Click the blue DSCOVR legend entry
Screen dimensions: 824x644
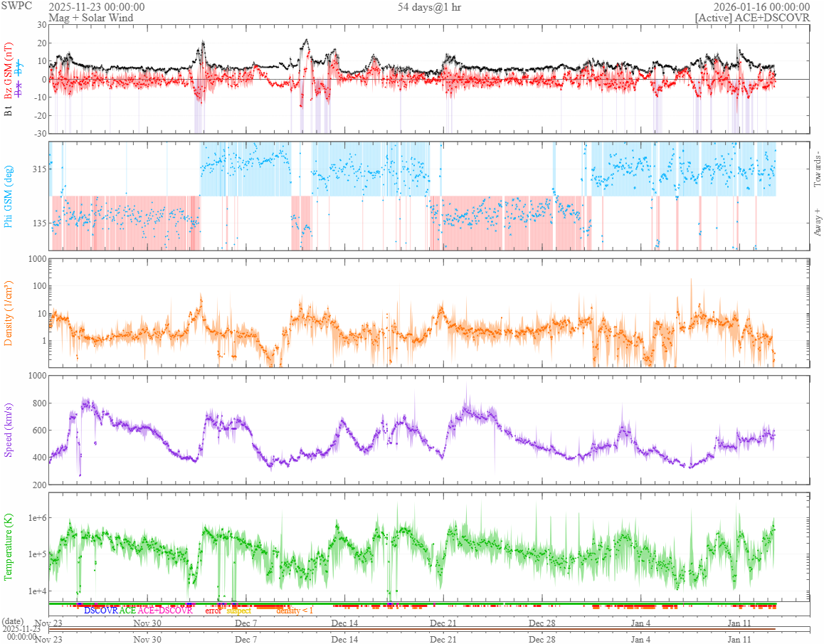pos(101,611)
